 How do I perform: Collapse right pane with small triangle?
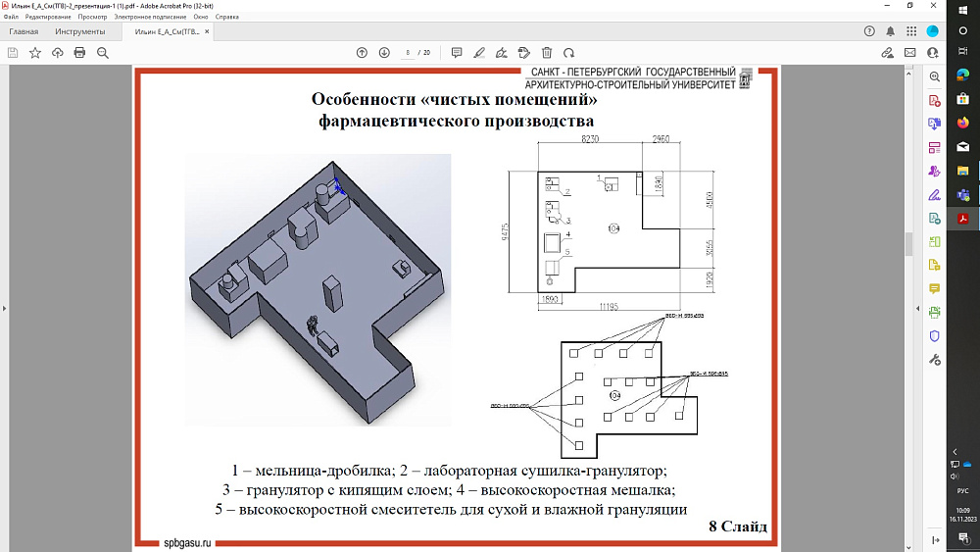point(917,308)
